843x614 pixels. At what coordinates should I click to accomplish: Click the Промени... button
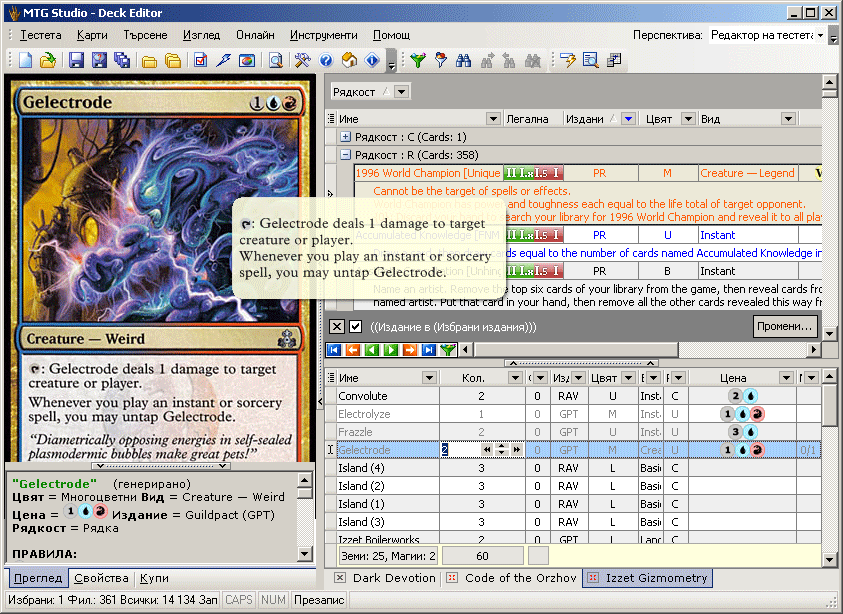pyautogui.click(x=785, y=327)
